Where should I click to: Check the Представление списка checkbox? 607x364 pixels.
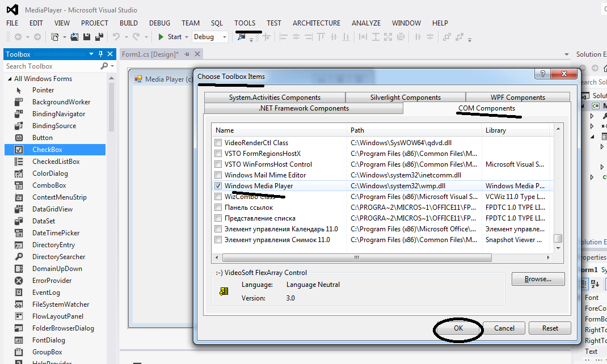[218, 218]
